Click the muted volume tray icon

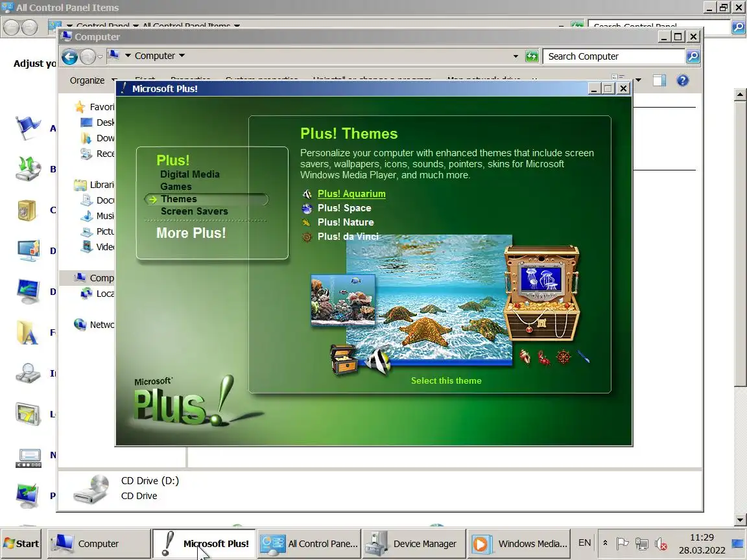coord(661,543)
